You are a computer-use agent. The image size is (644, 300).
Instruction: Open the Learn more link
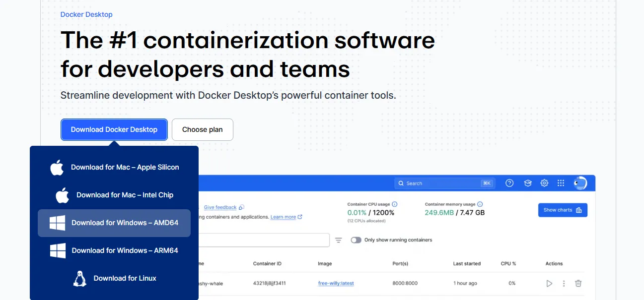[283, 217]
